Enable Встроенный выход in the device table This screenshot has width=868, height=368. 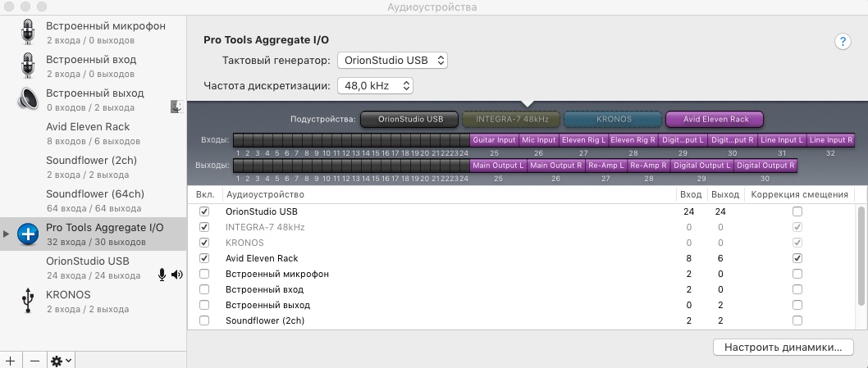(x=204, y=305)
